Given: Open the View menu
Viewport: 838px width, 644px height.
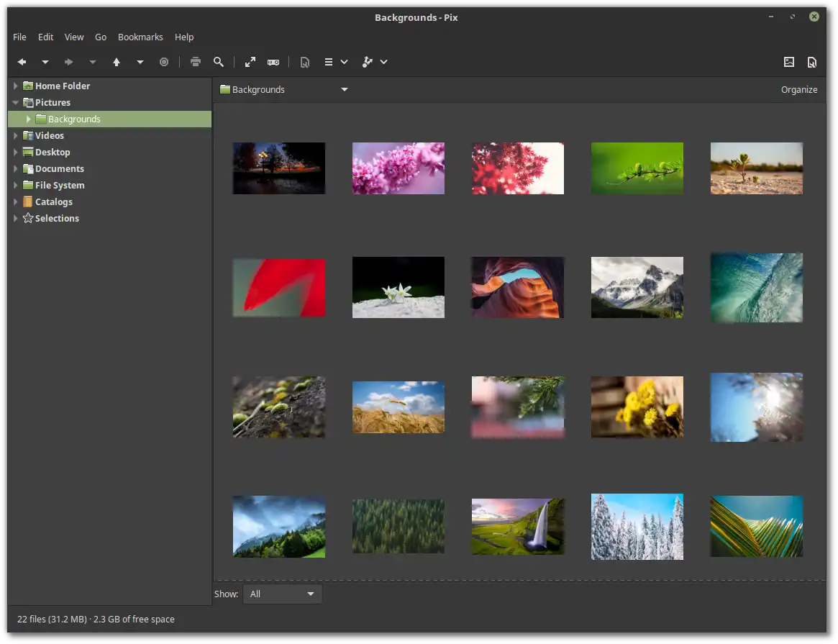Looking at the screenshot, I should [74, 37].
